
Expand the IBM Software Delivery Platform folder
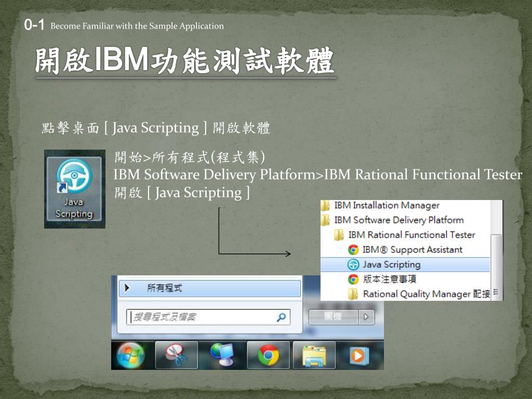click(x=393, y=220)
